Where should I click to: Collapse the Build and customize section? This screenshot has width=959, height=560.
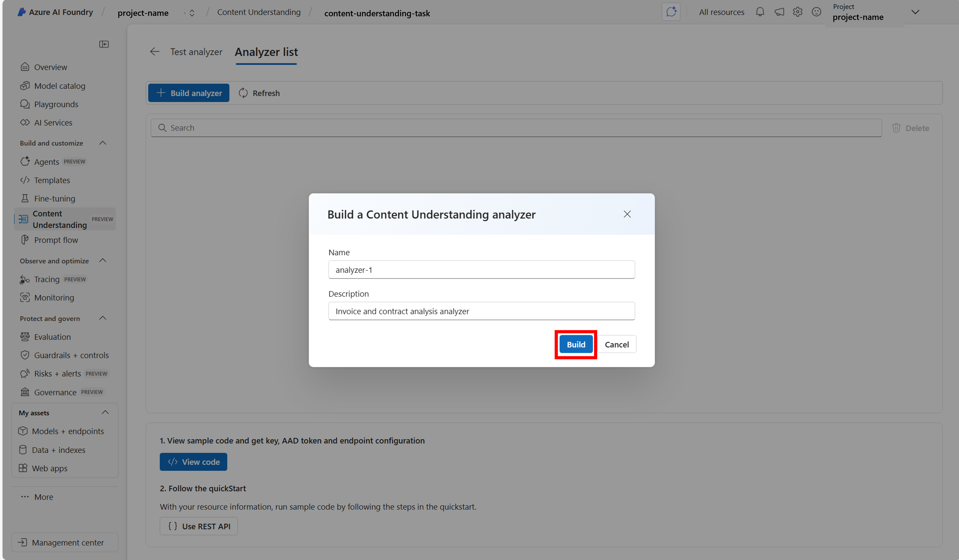tap(102, 143)
